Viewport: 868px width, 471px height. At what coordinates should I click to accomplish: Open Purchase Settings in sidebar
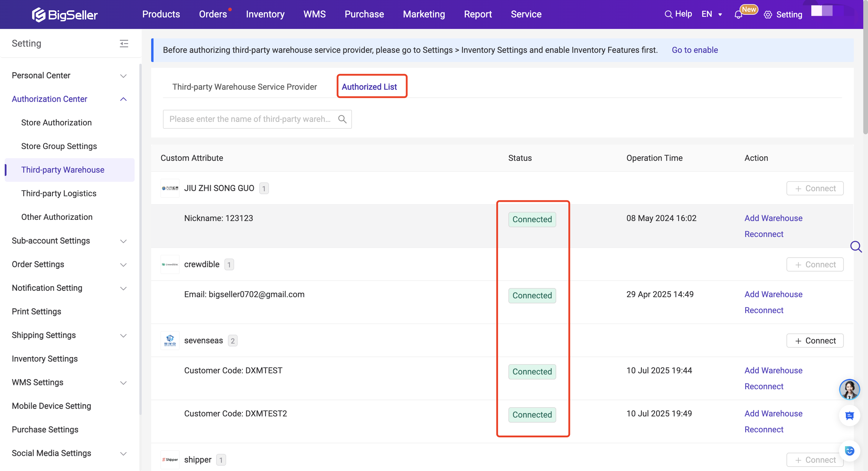coord(45,430)
